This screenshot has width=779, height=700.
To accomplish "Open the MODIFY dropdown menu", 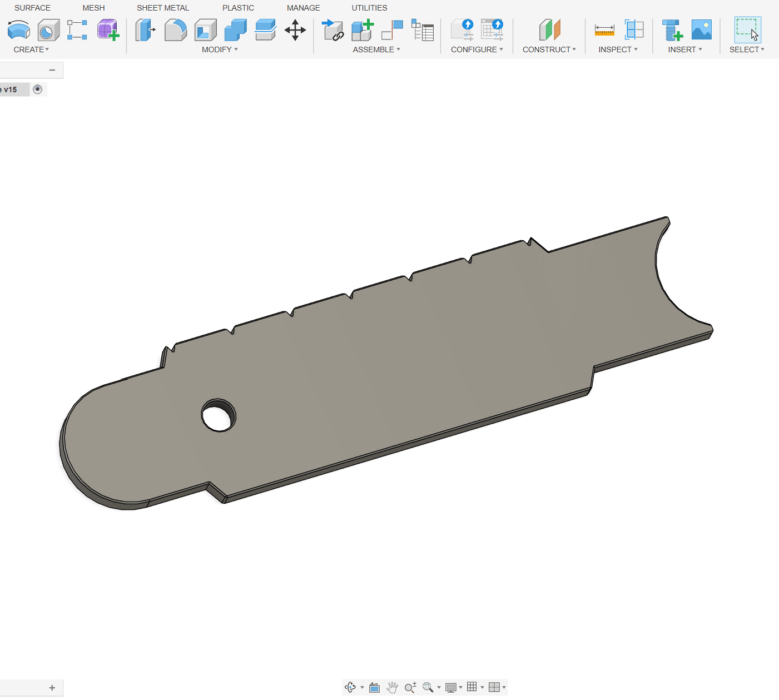I will click(220, 49).
